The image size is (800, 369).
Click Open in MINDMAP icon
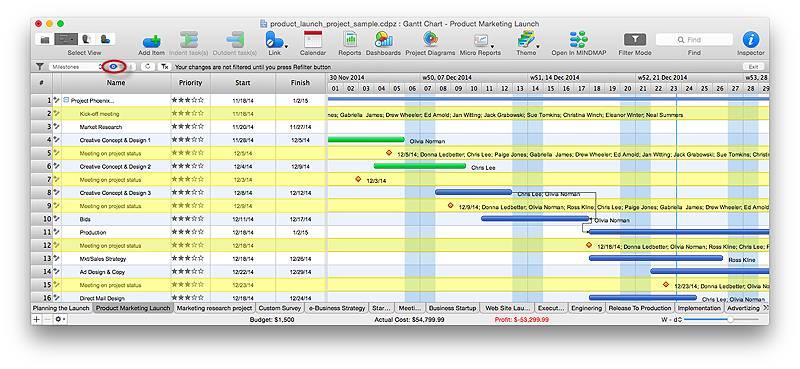[579, 39]
